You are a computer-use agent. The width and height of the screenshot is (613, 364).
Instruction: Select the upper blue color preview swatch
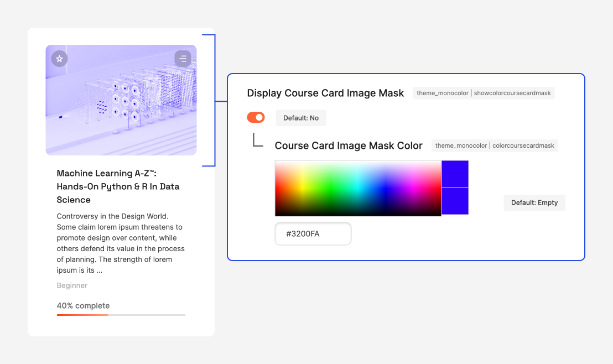tap(455, 174)
